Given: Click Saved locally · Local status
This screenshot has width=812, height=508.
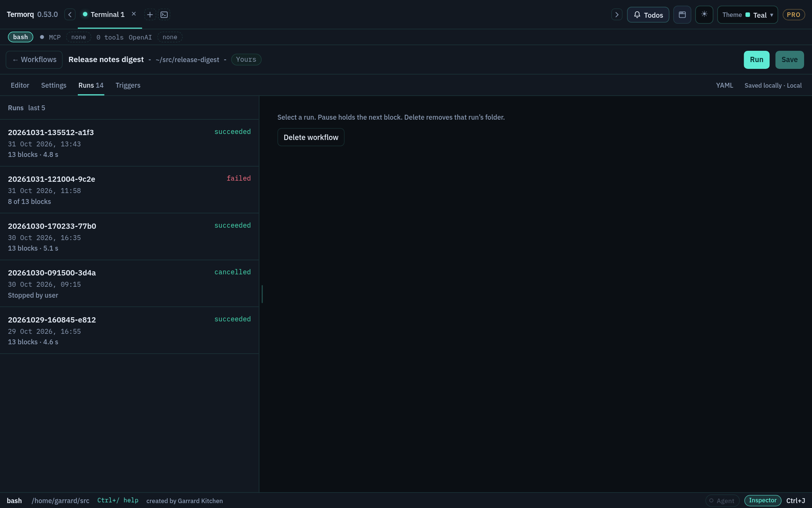Looking at the screenshot, I should 773,85.
